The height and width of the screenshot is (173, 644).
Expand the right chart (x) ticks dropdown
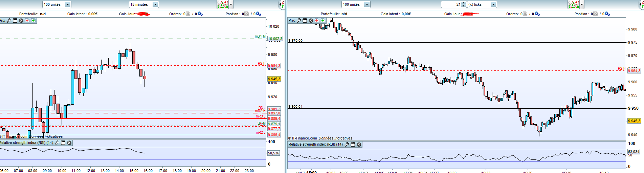coord(493,4)
